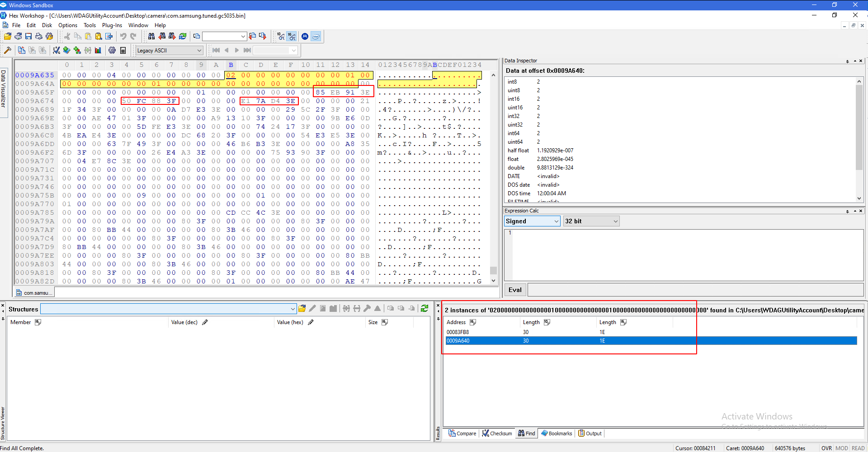Click the Compare files icon
Screen dimensions: 868x452
tap(22, 51)
